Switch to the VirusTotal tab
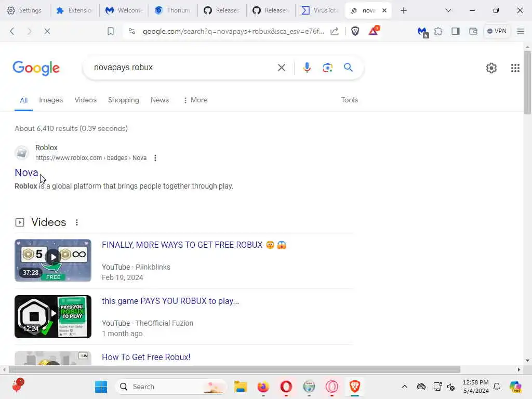Screen dimensions: 532x399 (320, 10)
